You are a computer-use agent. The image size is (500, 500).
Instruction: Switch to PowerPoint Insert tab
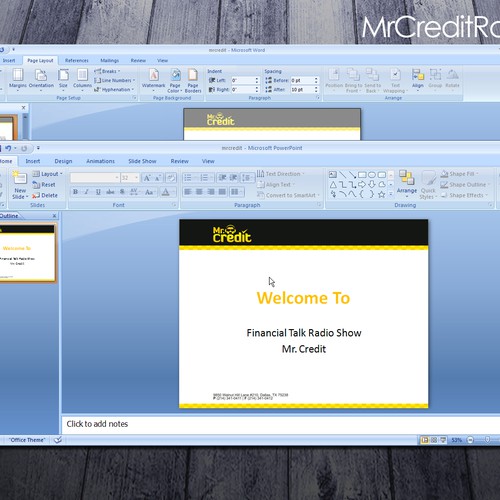[x=33, y=161]
